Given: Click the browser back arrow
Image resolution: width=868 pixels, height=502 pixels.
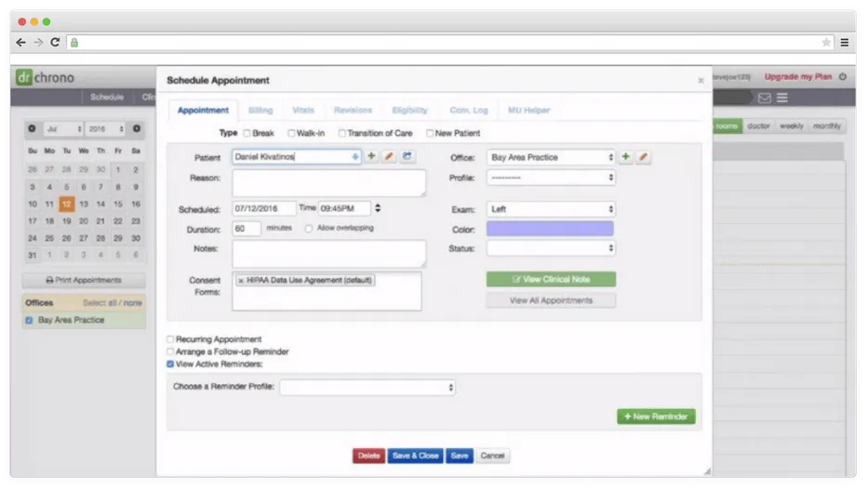Looking at the screenshot, I should click(21, 43).
